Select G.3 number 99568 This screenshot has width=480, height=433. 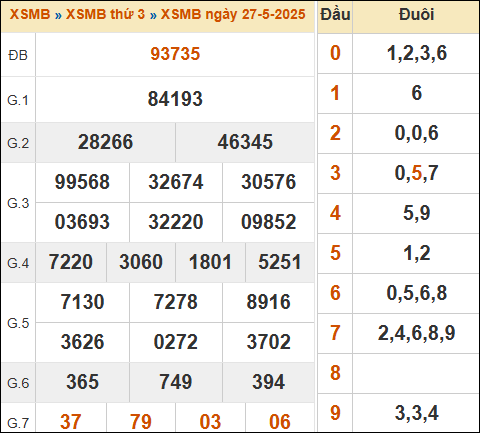[82, 182]
